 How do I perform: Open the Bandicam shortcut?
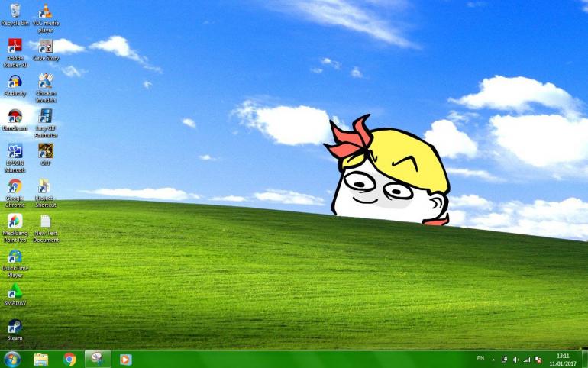pos(15,120)
